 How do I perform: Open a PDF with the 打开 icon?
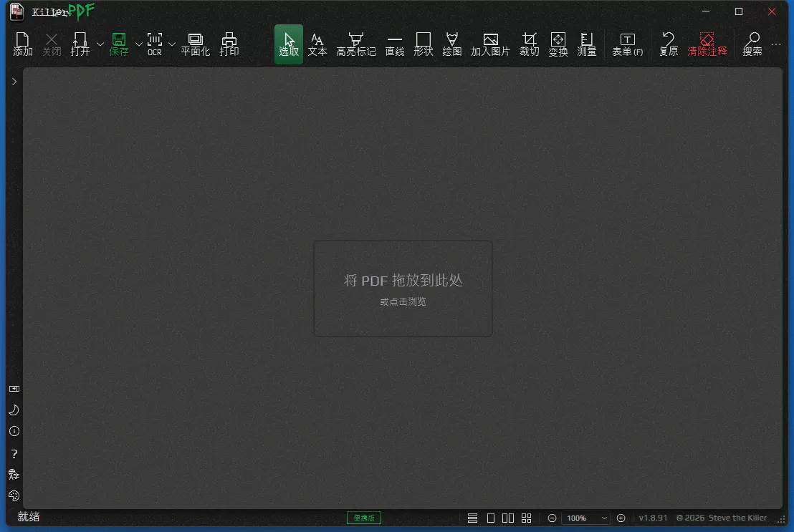(x=80, y=44)
